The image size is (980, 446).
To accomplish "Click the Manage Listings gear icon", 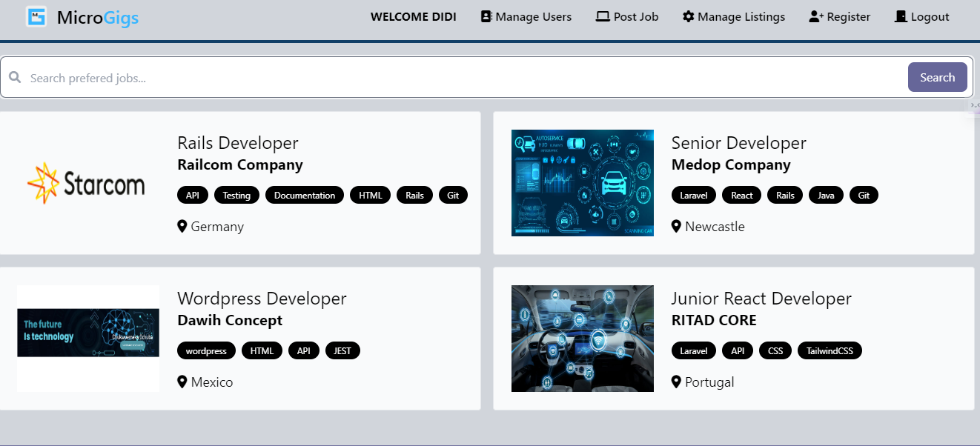I will point(689,16).
